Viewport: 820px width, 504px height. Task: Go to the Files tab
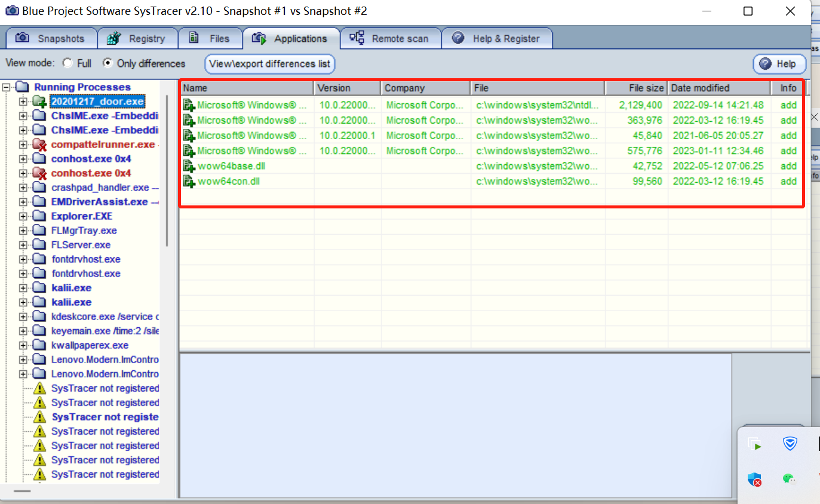click(x=210, y=38)
